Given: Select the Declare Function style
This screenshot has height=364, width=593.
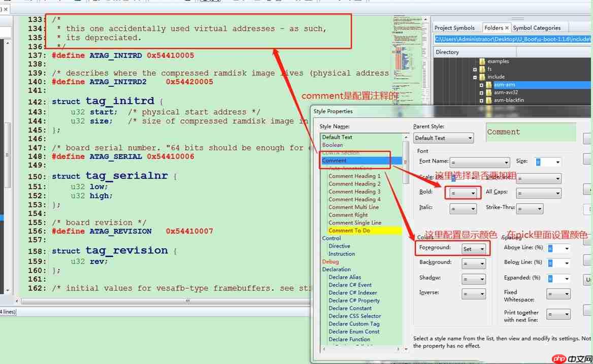Looking at the screenshot, I should [349, 340].
